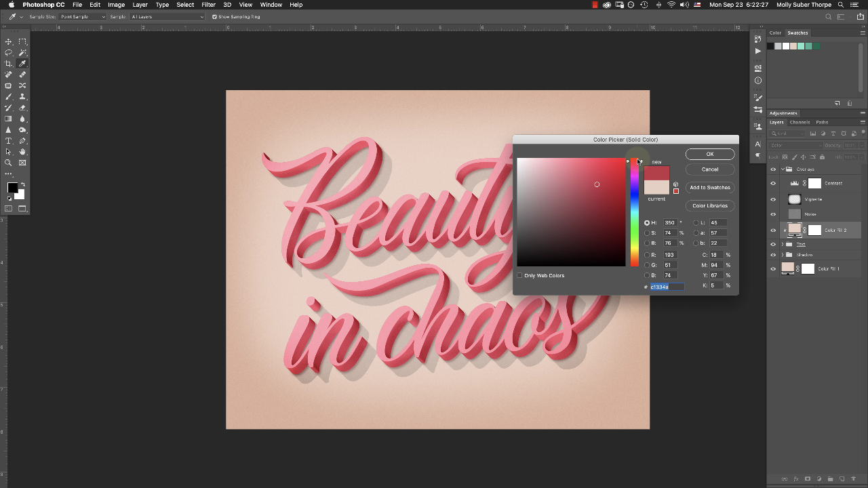Enable the Only Web Colors checkbox

pos(519,276)
